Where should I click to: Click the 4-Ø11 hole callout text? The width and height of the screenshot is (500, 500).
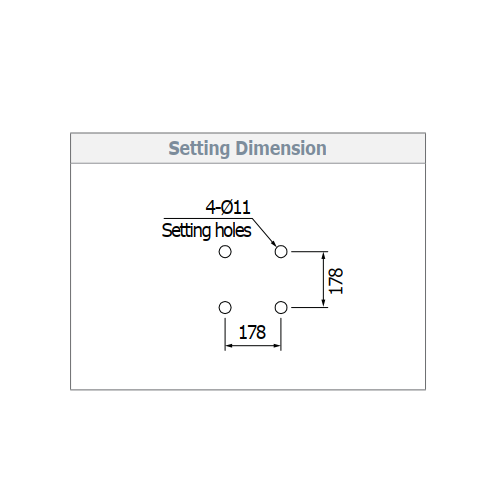(228, 207)
